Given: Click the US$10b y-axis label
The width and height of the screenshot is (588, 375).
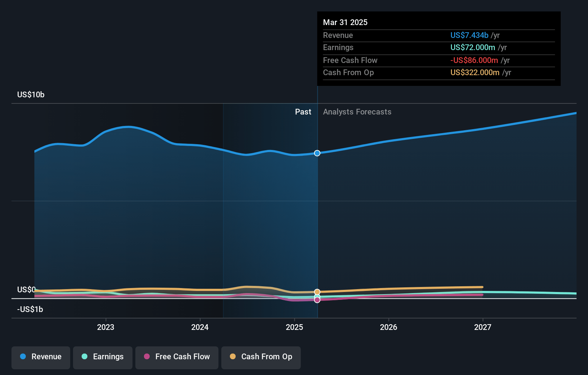Looking at the screenshot, I should pos(31,95).
